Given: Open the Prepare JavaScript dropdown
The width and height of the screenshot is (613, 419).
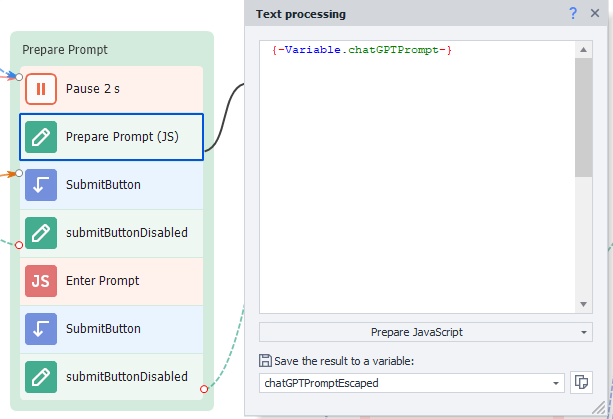Looking at the screenshot, I should click(x=426, y=332).
